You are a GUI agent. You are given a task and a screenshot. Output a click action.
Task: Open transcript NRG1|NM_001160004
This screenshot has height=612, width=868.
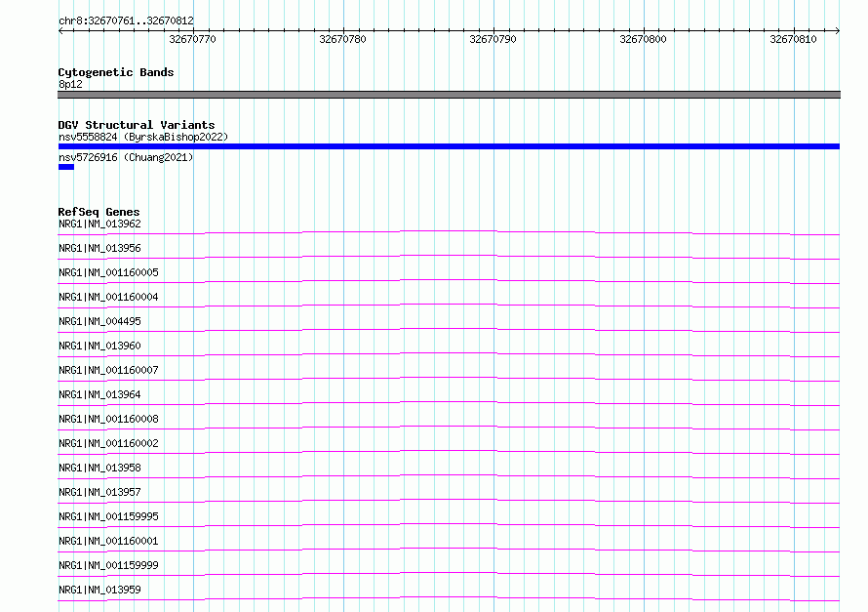click(x=108, y=297)
